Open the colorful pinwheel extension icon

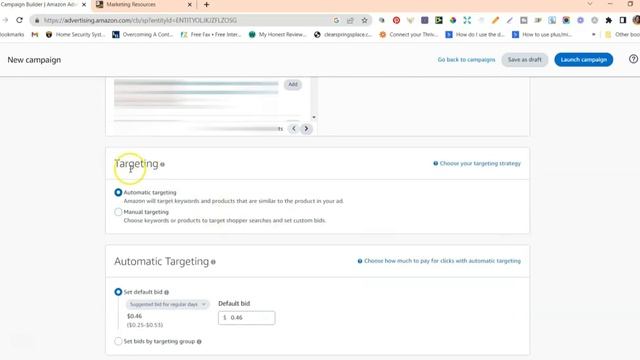click(453, 20)
